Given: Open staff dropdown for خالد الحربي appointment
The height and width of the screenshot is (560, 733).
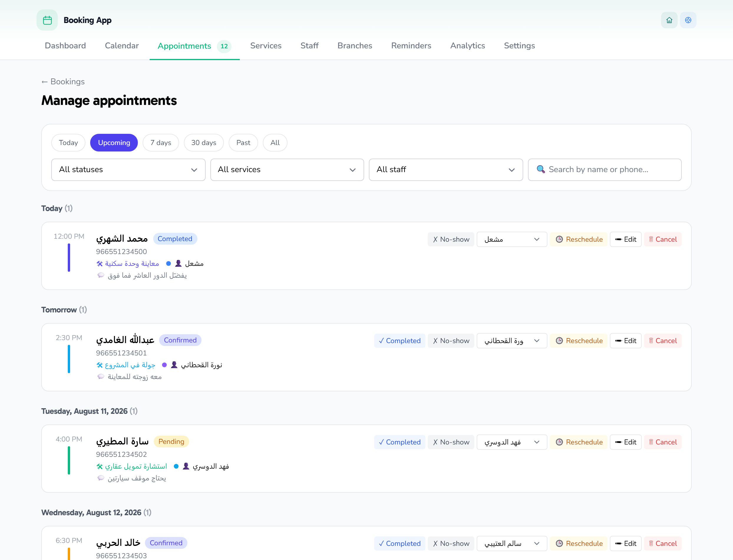Looking at the screenshot, I should point(512,543).
